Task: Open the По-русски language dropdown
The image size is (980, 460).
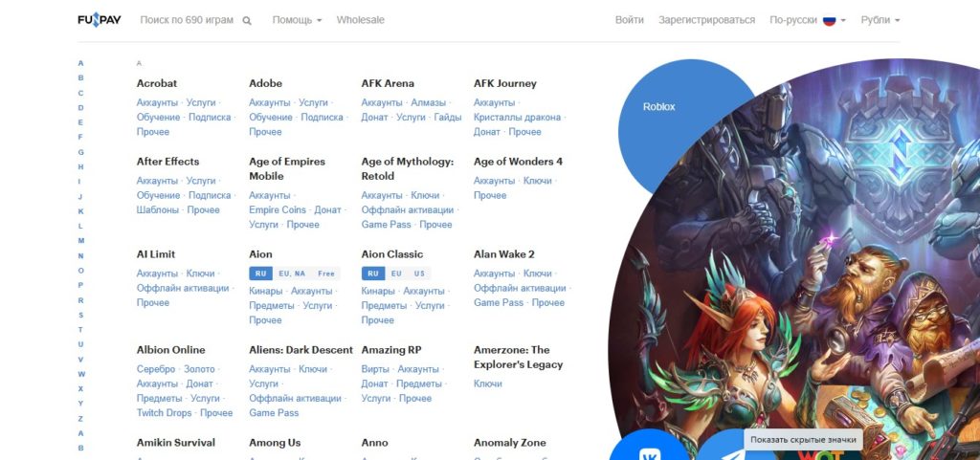Action: (808, 20)
